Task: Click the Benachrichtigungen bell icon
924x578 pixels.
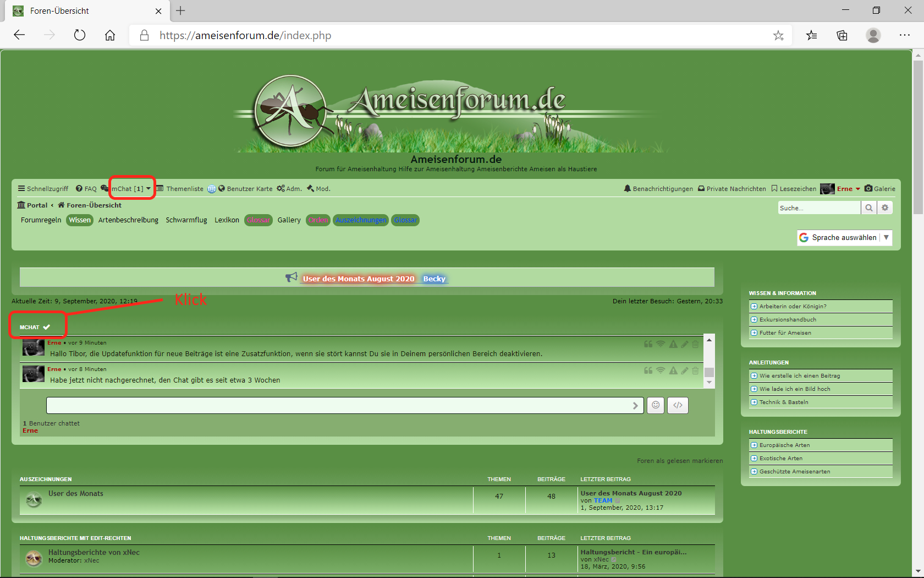Action: click(x=627, y=188)
